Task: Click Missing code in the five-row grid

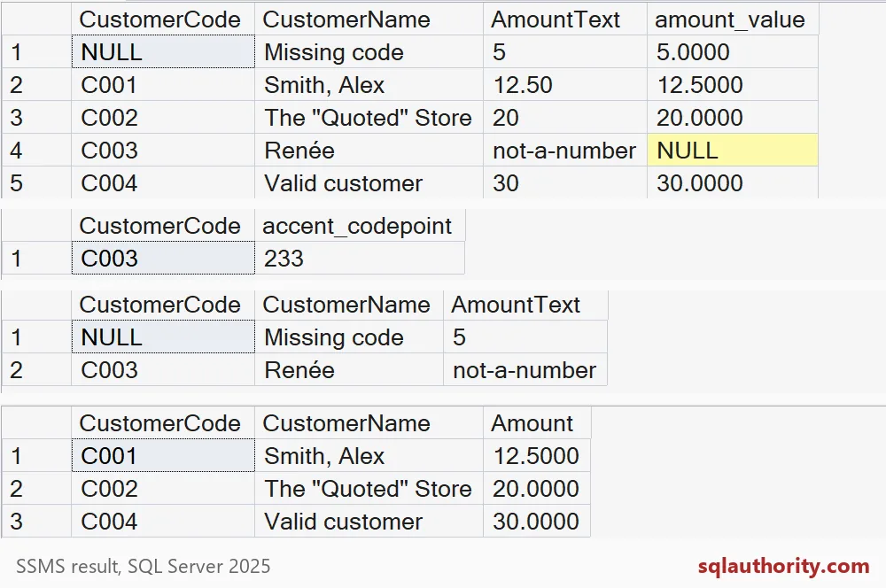Action: [x=369, y=52]
